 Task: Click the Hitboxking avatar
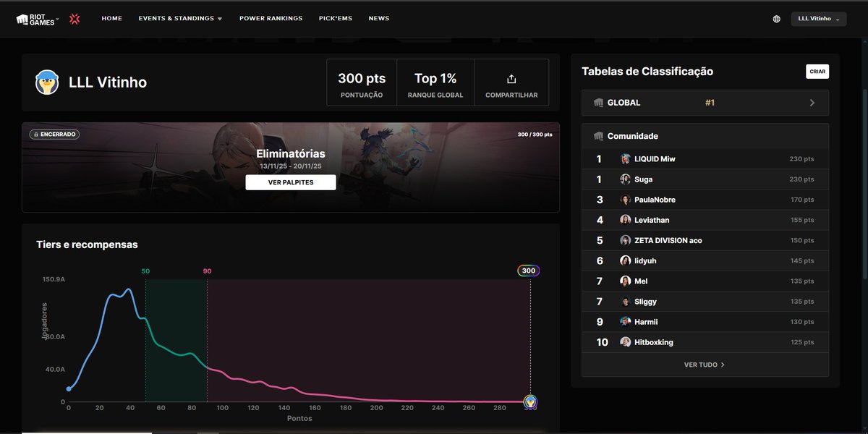pos(625,342)
